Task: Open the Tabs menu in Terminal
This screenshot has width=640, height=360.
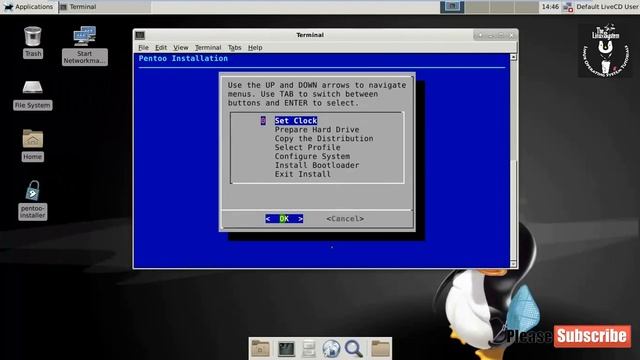Action: pos(234,48)
